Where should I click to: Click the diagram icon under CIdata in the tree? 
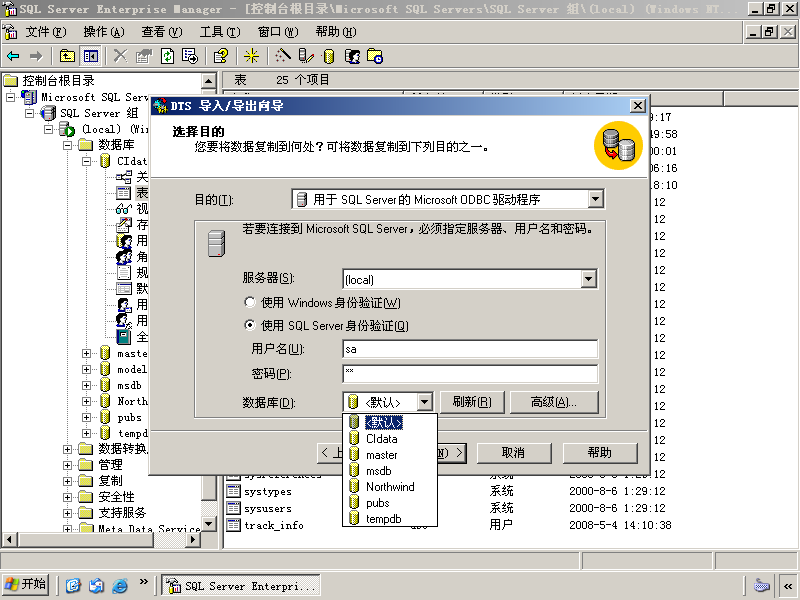(x=124, y=177)
